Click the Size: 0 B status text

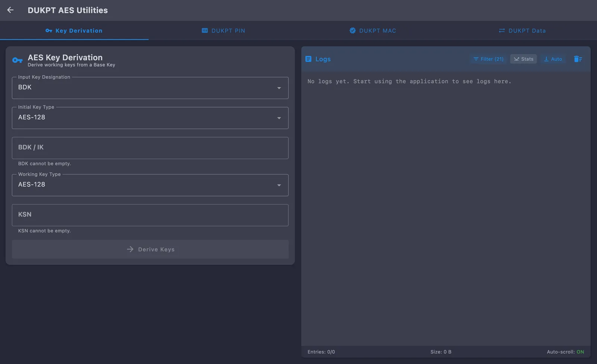coord(441,352)
